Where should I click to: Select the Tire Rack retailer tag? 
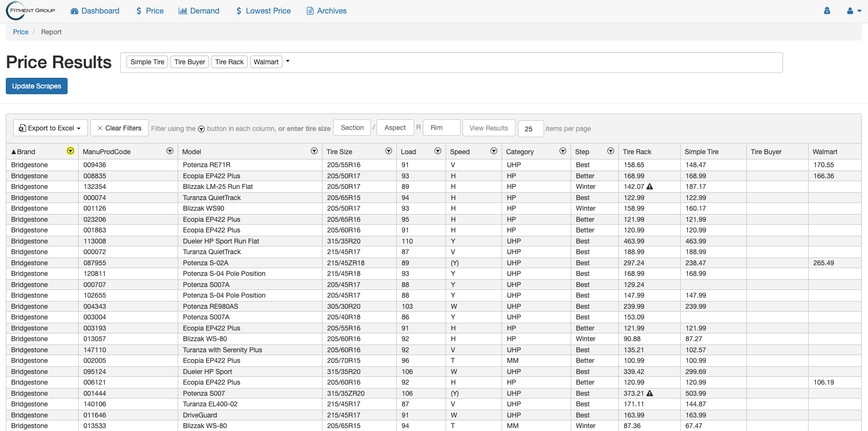click(229, 62)
